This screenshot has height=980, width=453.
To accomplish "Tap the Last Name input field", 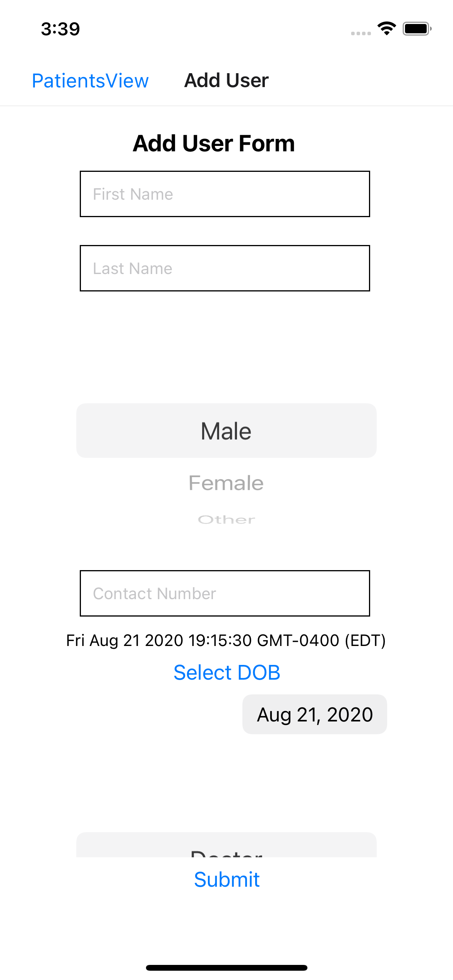I will point(225,268).
